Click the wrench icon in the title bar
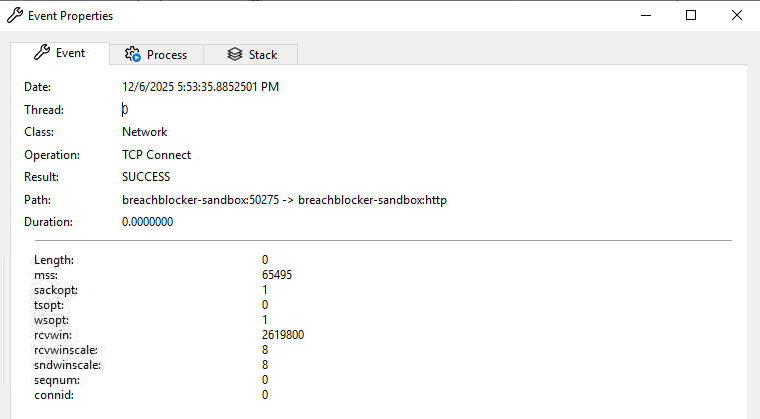 click(15, 16)
